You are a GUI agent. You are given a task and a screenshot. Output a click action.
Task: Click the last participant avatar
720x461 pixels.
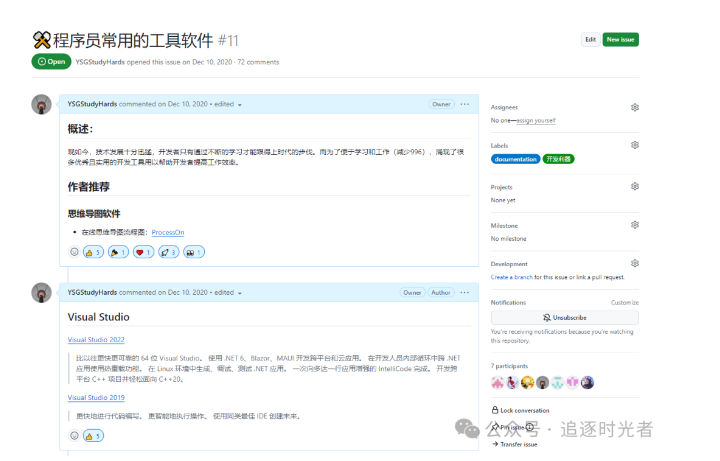(587, 382)
